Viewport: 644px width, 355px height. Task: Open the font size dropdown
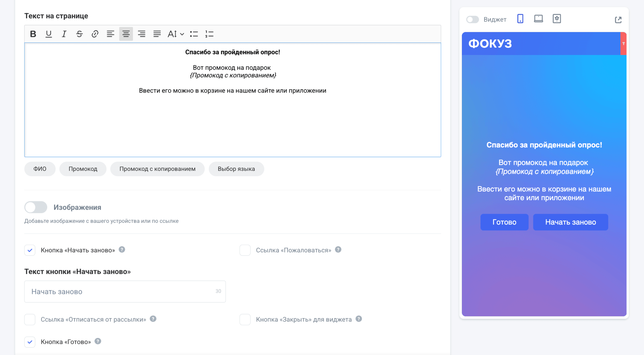click(x=175, y=34)
